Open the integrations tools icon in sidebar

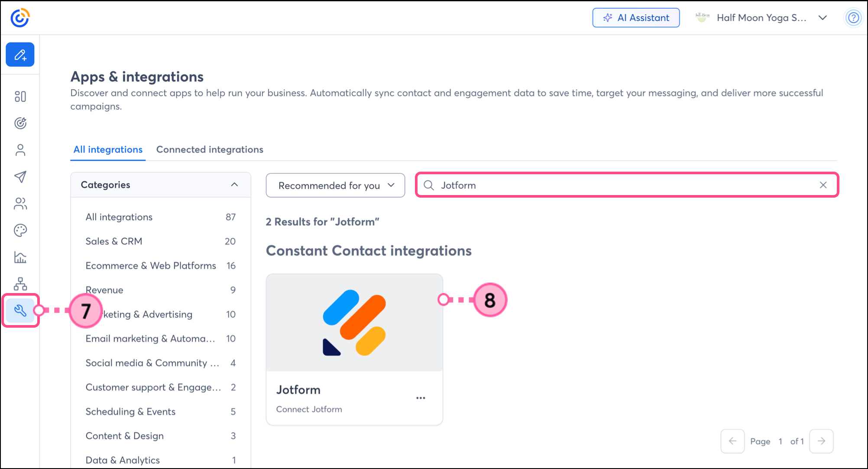pos(20,310)
